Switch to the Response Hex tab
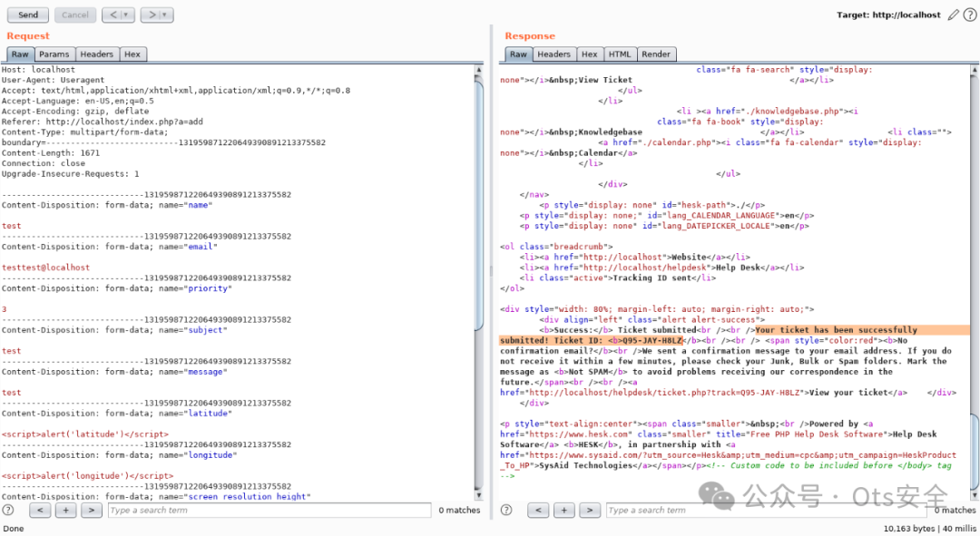Viewport: 980px width, 536px height. pyautogui.click(x=590, y=54)
